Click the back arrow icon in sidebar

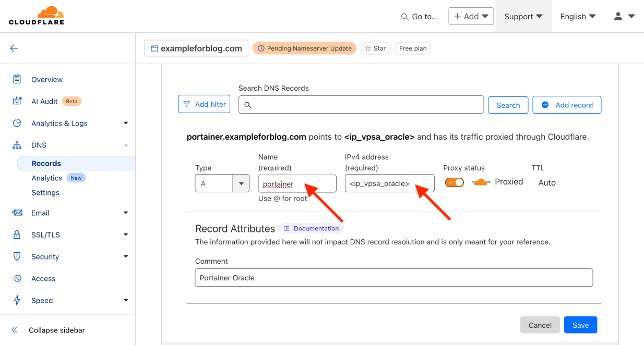(x=14, y=48)
